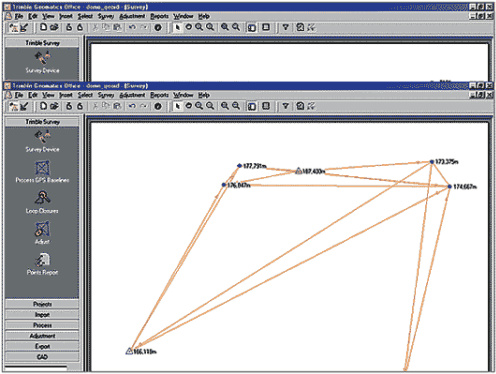Image resolution: width=496 pixels, height=374 pixels.
Task: Switch to Process group in sidebar
Action: pyautogui.click(x=42, y=325)
